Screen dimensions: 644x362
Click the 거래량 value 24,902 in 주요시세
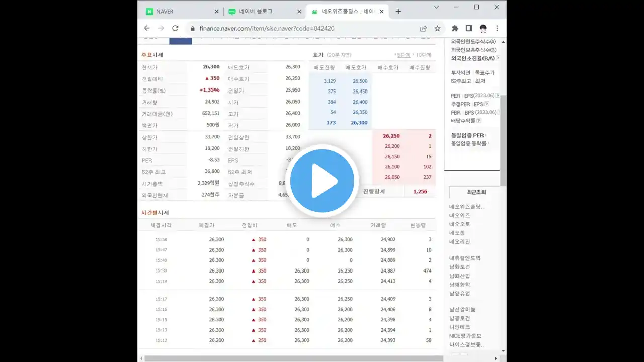(x=212, y=102)
